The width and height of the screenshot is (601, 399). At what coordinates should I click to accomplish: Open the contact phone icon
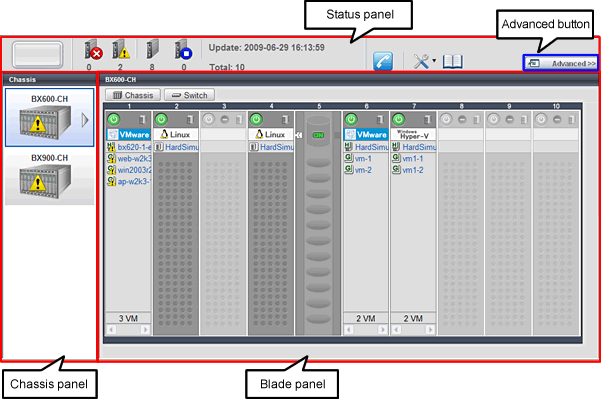[383, 61]
